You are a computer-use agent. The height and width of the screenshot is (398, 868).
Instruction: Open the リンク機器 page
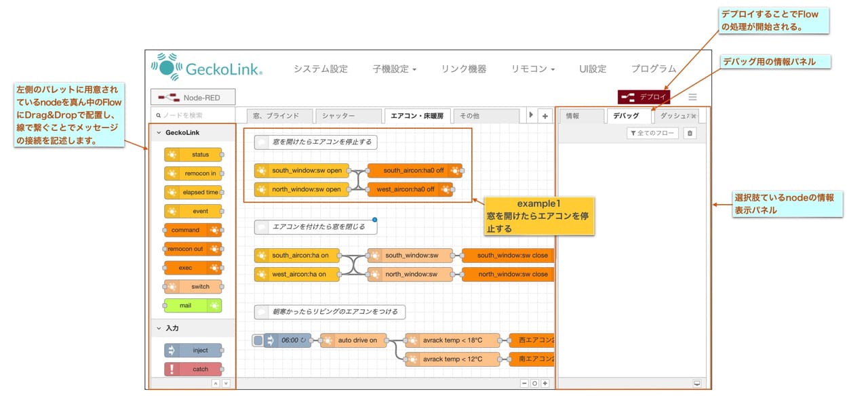coord(463,69)
